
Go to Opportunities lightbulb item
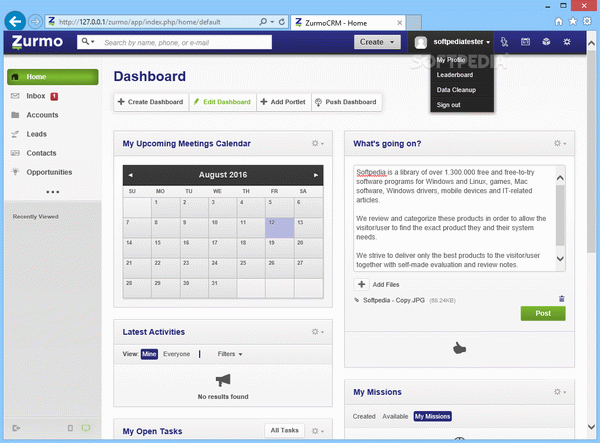[x=48, y=172]
